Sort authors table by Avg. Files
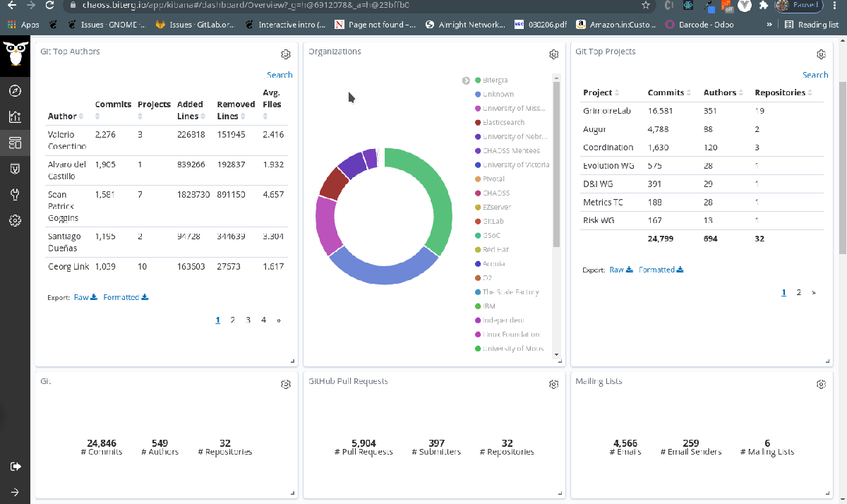 272,104
